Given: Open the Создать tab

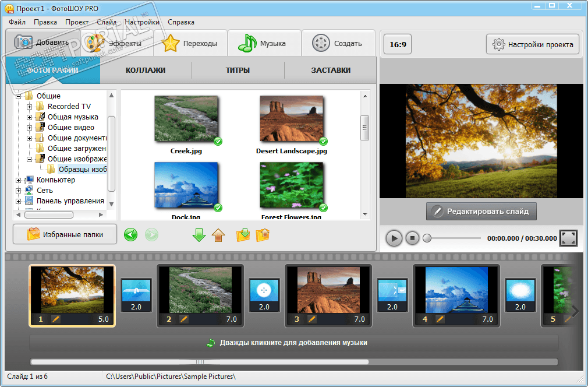Looking at the screenshot, I should pyautogui.click(x=338, y=44).
